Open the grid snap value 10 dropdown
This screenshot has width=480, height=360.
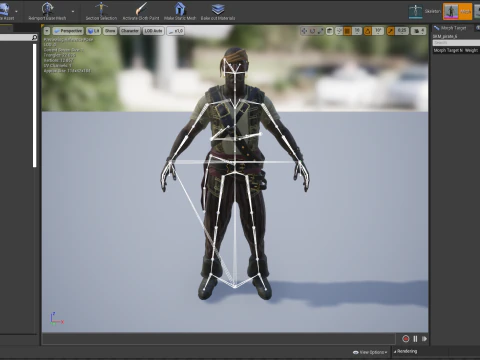point(357,31)
